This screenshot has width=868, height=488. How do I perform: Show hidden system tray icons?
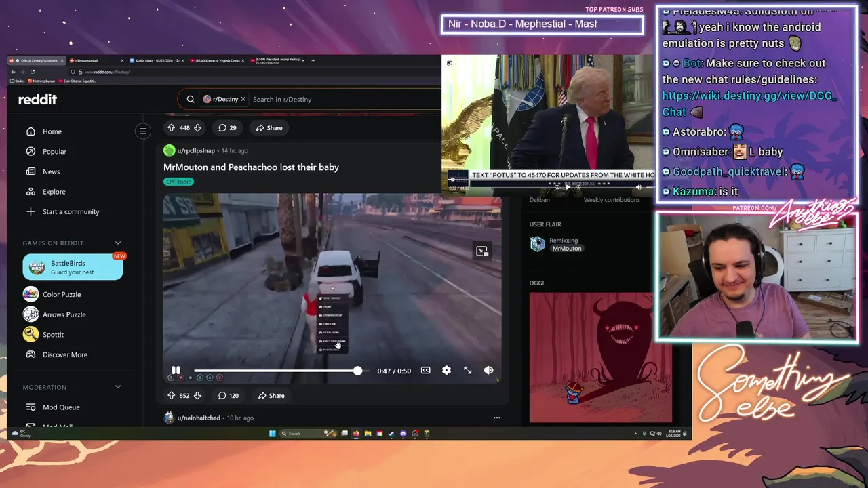pos(635,434)
